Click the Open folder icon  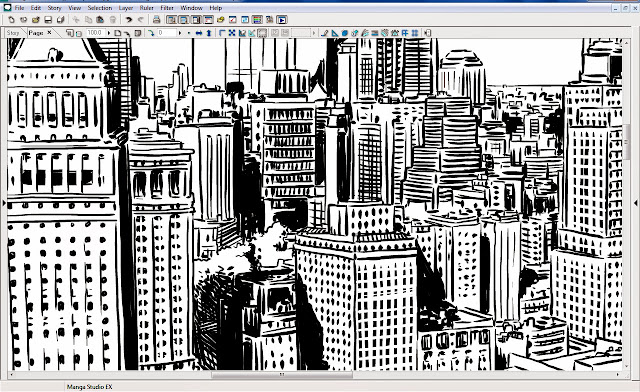(x=36, y=19)
